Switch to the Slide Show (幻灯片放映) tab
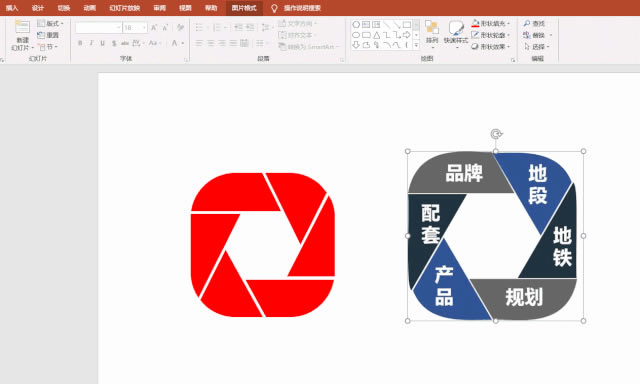Viewport: 640px width, 384px height. (124, 8)
